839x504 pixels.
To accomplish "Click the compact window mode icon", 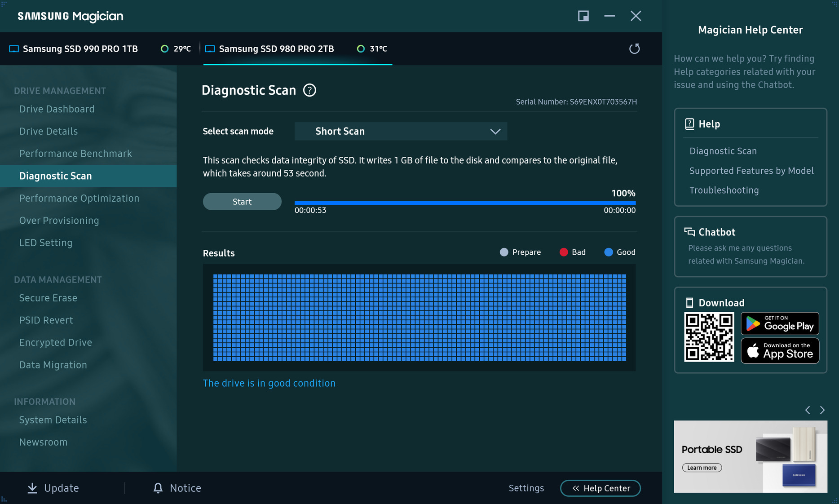I will pos(583,16).
